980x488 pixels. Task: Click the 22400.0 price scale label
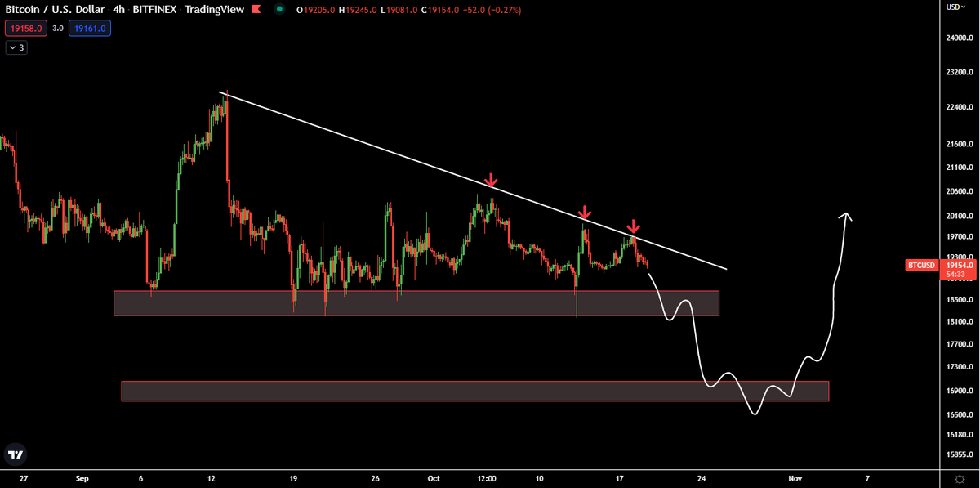960,108
